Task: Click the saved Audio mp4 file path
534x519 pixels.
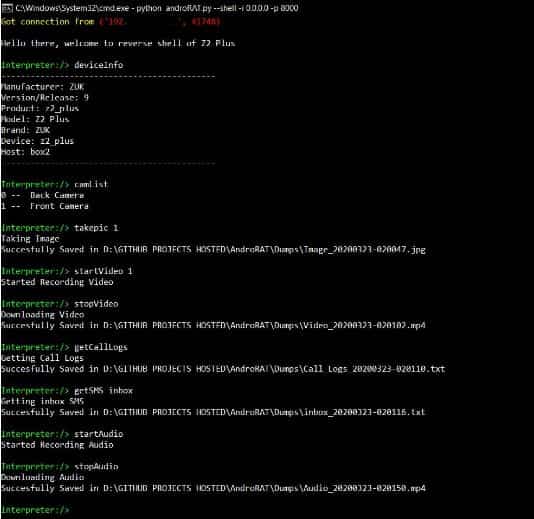Action: [264, 488]
